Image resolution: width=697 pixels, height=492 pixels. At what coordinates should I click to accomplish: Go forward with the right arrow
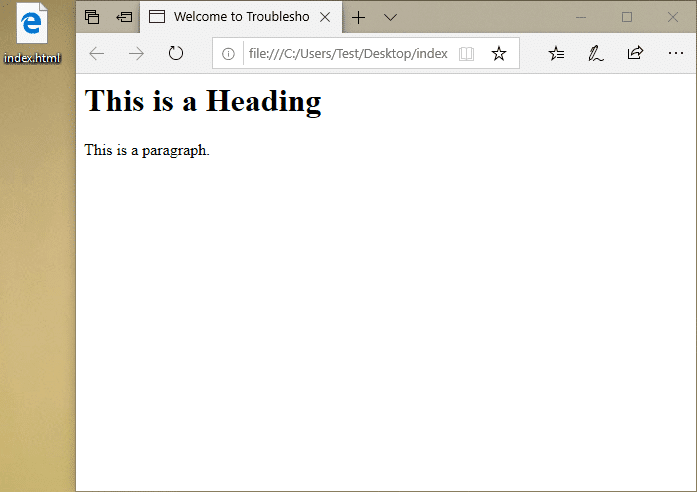click(136, 54)
